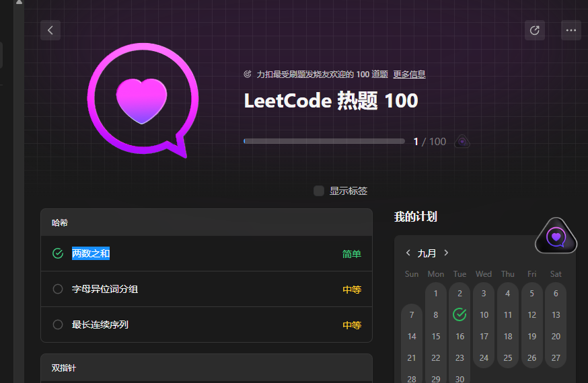The height and width of the screenshot is (383, 588).
Task: Click green check on September 9
Action: tap(460, 315)
